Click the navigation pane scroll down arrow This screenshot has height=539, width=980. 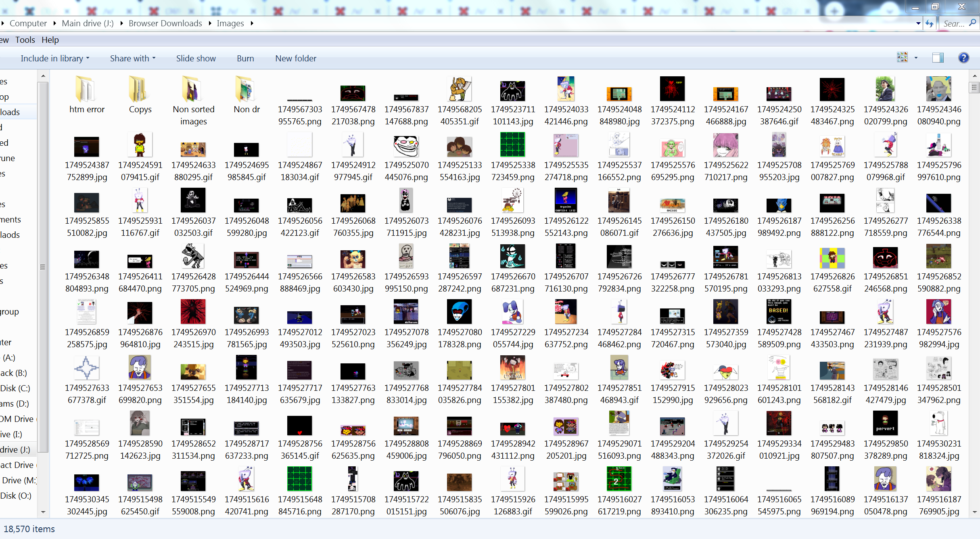(x=43, y=512)
